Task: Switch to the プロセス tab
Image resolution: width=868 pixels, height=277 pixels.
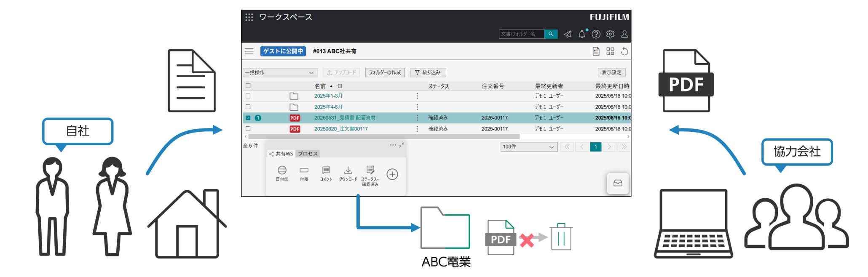Action: (x=308, y=154)
